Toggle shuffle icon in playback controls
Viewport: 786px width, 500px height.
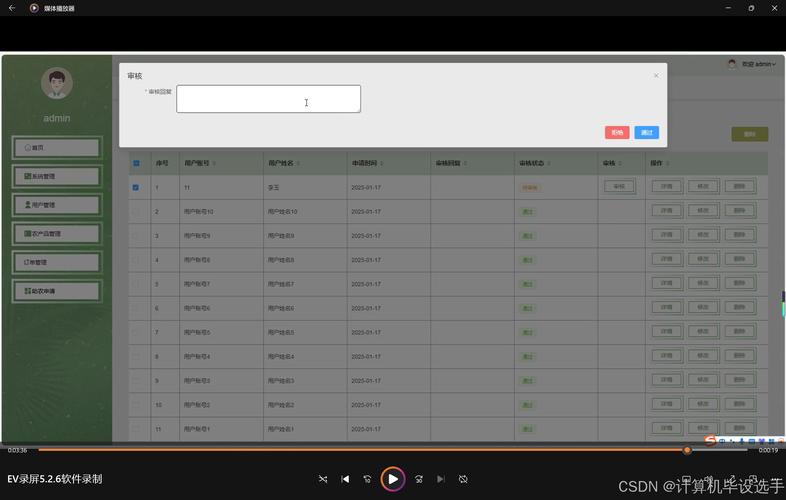pyautogui.click(x=323, y=479)
